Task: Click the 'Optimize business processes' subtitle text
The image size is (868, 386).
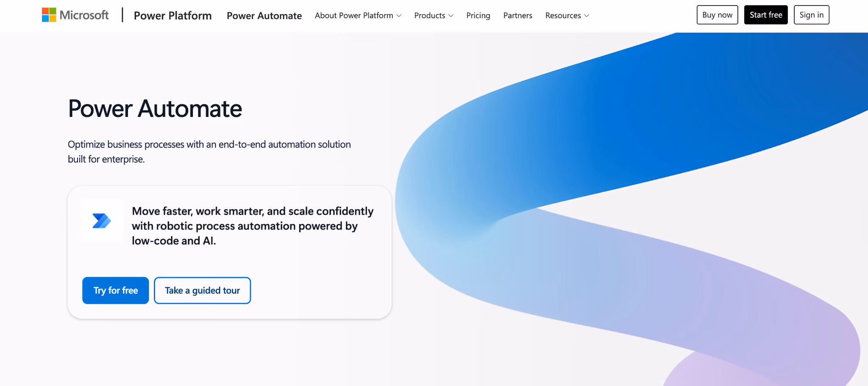Action: point(209,152)
